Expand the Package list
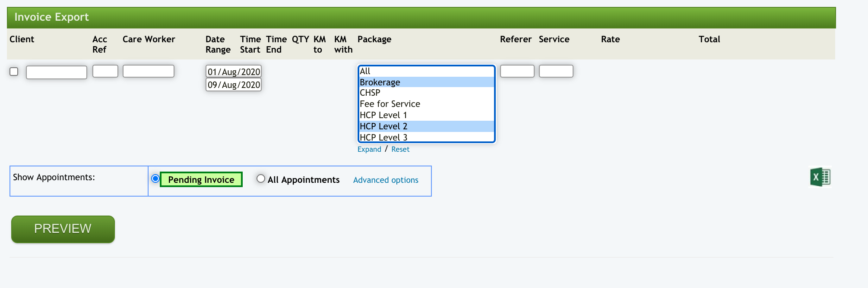The width and height of the screenshot is (868, 288). click(369, 149)
